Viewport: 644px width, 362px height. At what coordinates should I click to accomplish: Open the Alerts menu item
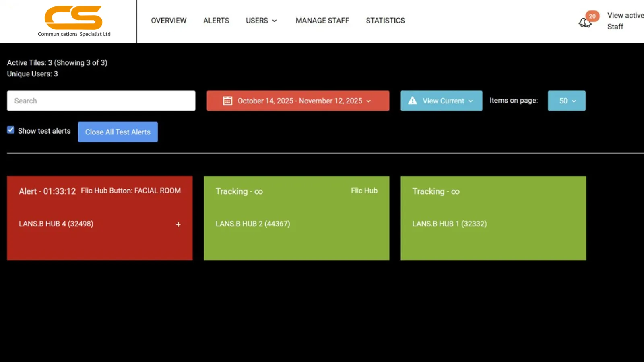[x=216, y=21]
